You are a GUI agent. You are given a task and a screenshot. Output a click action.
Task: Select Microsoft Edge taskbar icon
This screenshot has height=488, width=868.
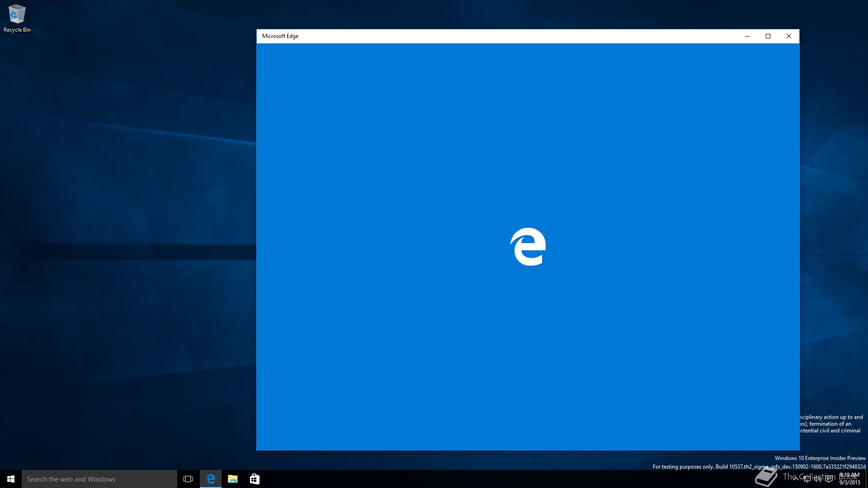(x=211, y=479)
